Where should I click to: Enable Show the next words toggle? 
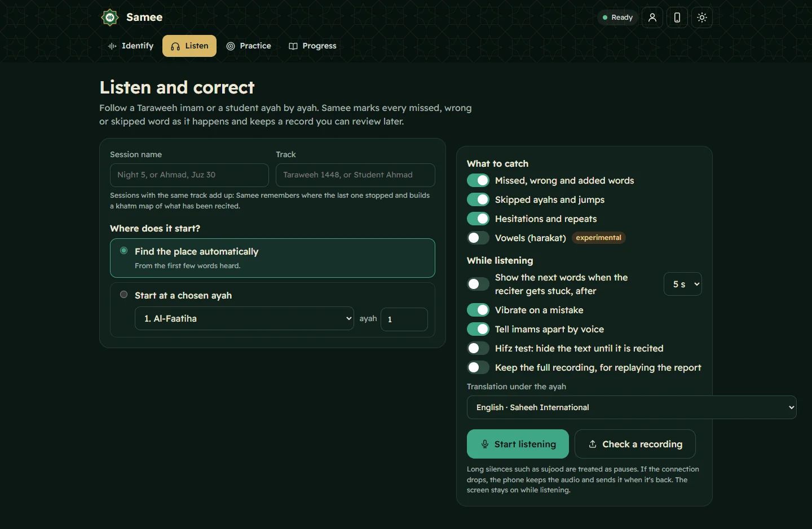(478, 284)
